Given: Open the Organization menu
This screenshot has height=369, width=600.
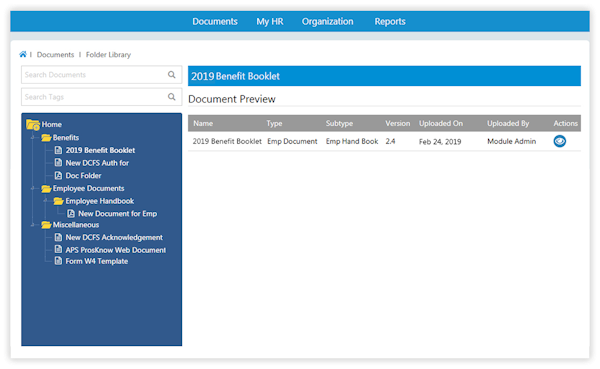Looking at the screenshot, I should (x=328, y=21).
